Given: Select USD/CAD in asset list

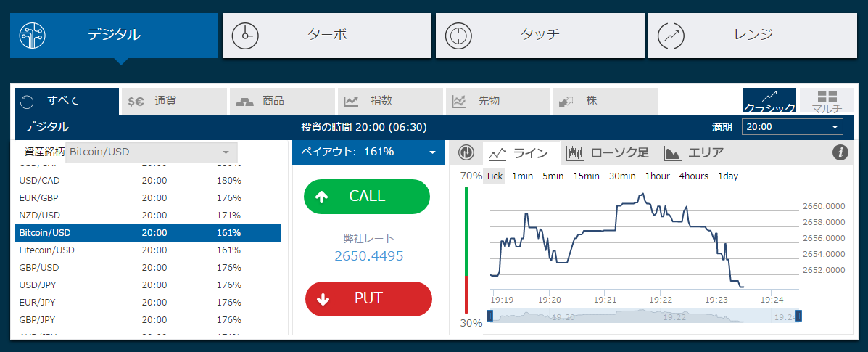Looking at the screenshot, I should point(148,181).
